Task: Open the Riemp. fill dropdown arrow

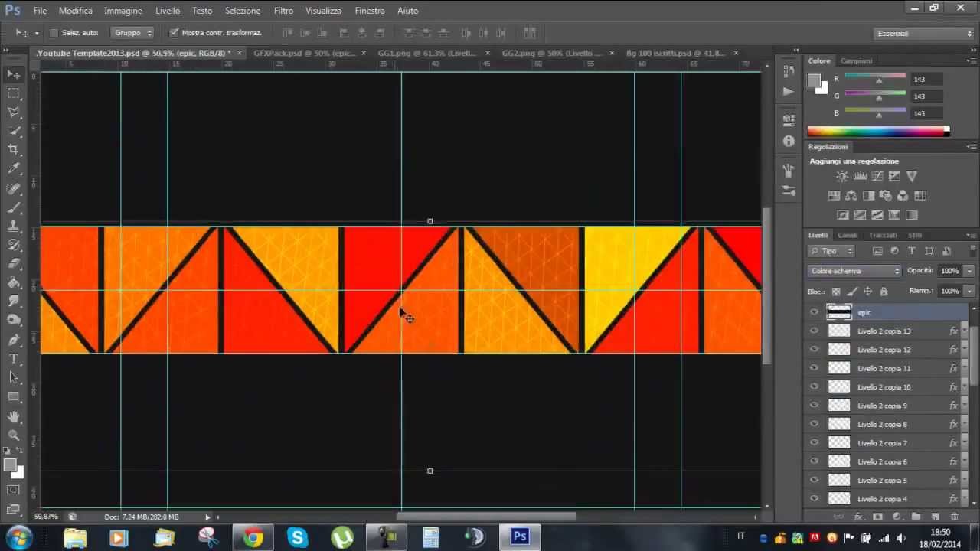Action: click(969, 292)
